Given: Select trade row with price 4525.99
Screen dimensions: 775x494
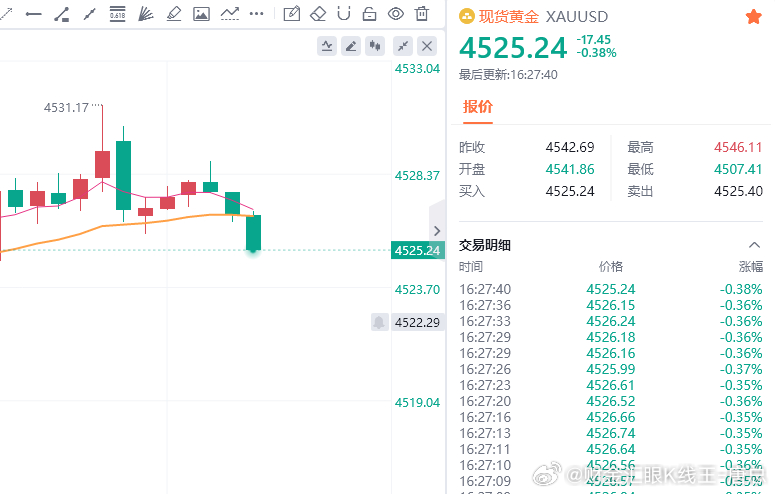Looking at the screenshot, I should [611, 369].
